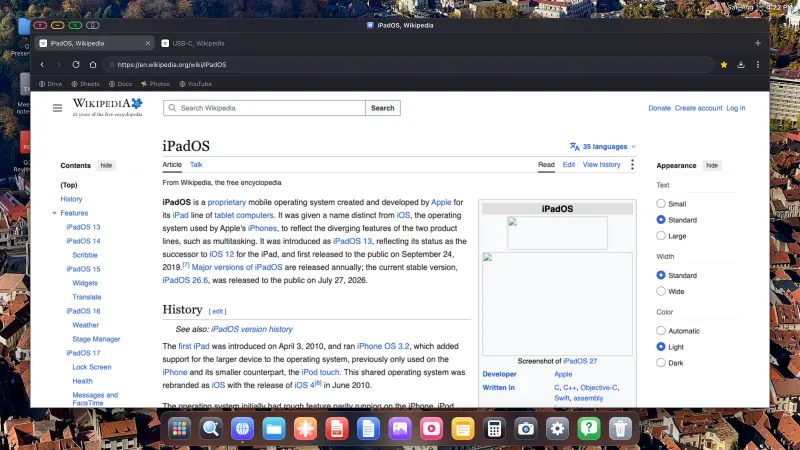Open the yellow notes app in the dock
The width and height of the screenshot is (800, 450).
click(x=463, y=429)
